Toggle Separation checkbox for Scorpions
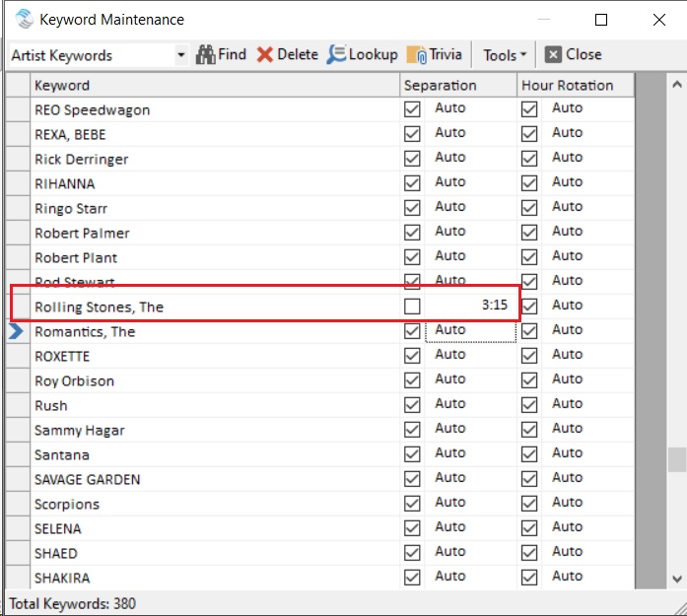 pos(412,504)
